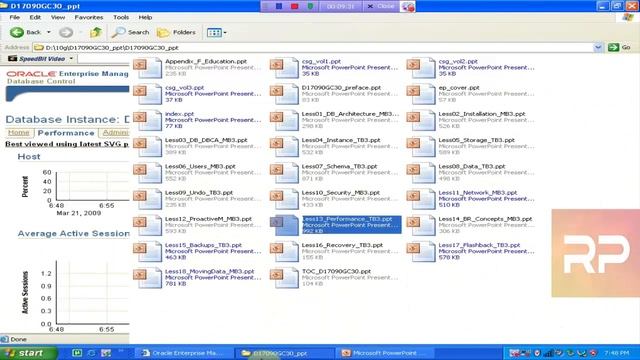The width and height of the screenshot is (640, 360).
Task: Open Administration tab in Database Control
Action: [115, 133]
